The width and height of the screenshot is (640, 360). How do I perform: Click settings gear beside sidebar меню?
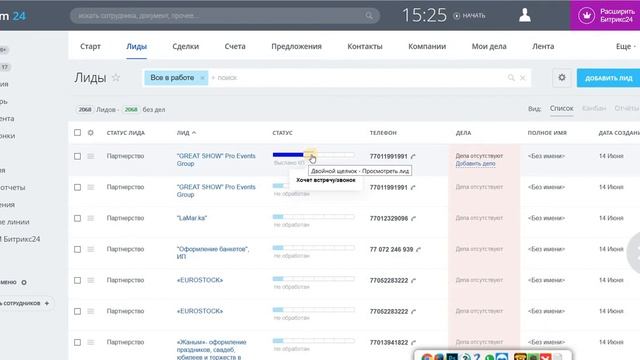click(x=24, y=282)
